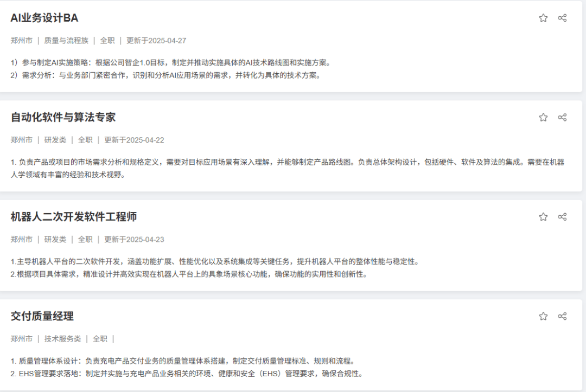This screenshot has width=586, height=392.
Task: Click 郑州市 in AI业务设计BA card
Action: tap(21, 41)
